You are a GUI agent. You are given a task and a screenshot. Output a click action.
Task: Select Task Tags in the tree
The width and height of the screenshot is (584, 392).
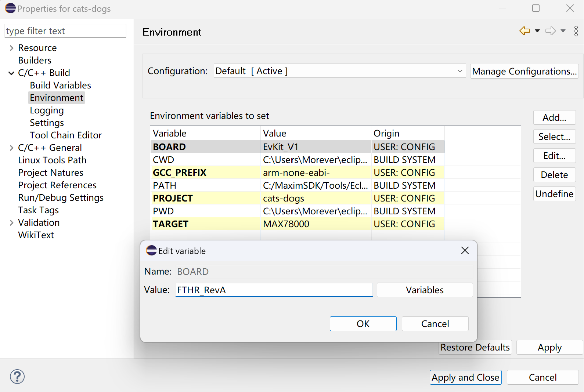tap(39, 210)
